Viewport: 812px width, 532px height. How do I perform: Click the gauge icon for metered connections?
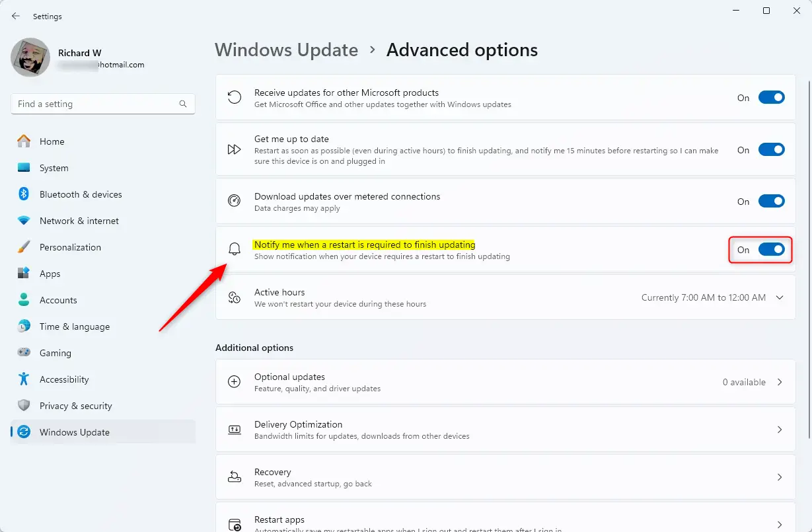[234, 200]
